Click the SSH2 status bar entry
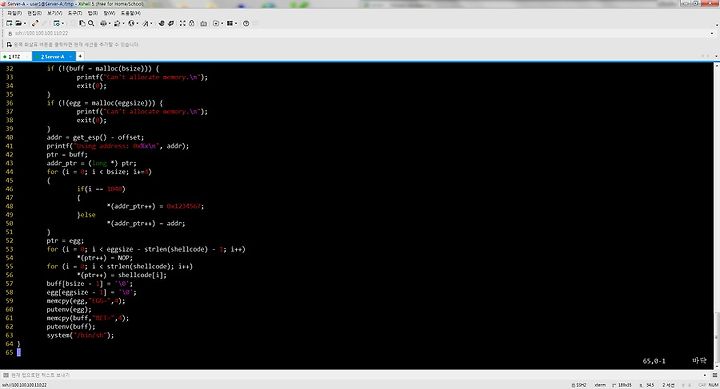This screenshot has height=389, width=720. coord(579,385)
